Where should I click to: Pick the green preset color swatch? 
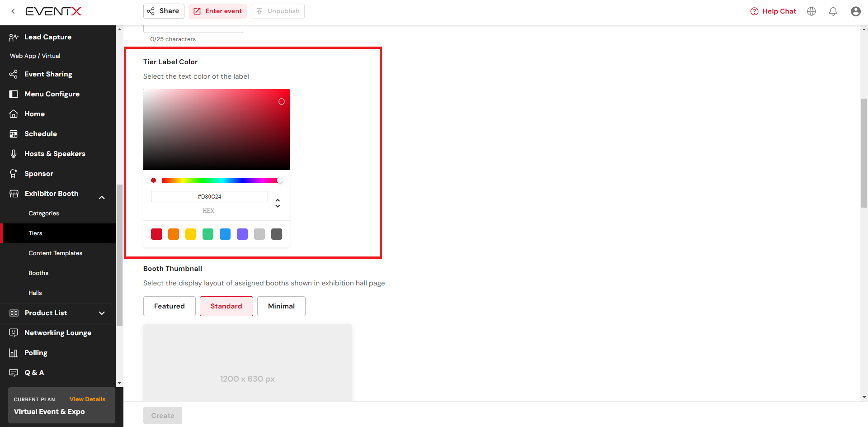(208, 234)
